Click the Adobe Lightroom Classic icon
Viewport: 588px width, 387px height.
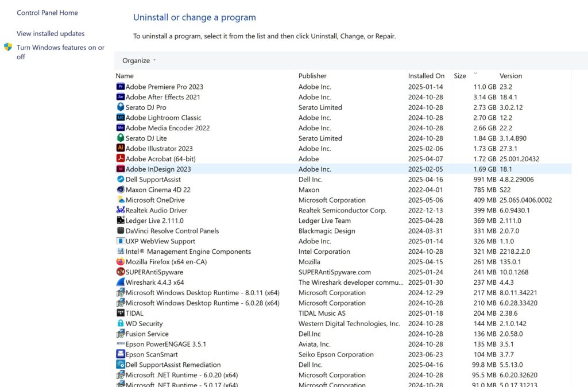[121, 117]
